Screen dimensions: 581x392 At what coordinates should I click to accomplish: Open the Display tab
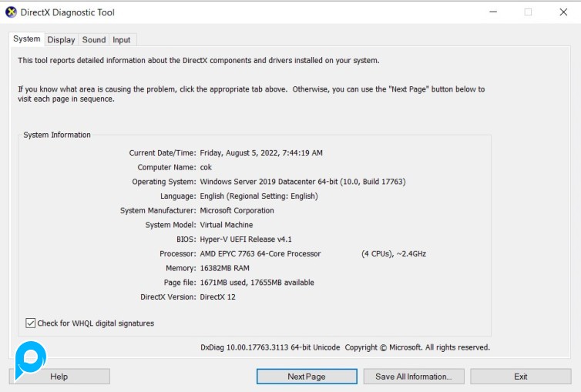pos(61,40)
